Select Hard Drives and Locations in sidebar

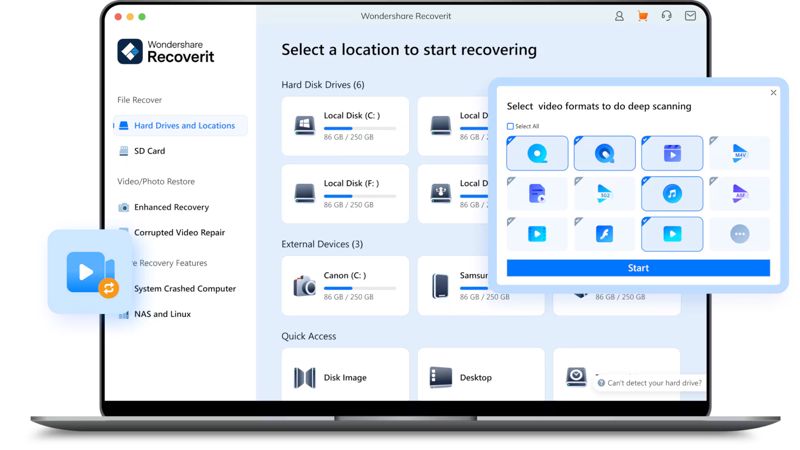click(x=181, y=126)
